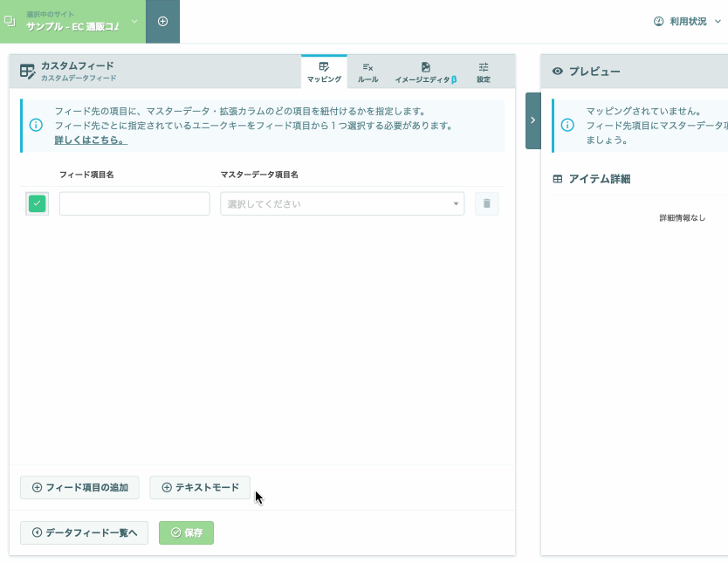Click the trash icon in the mapping row
The width and height of the screenshot is (728, 563).
[487, 203]
